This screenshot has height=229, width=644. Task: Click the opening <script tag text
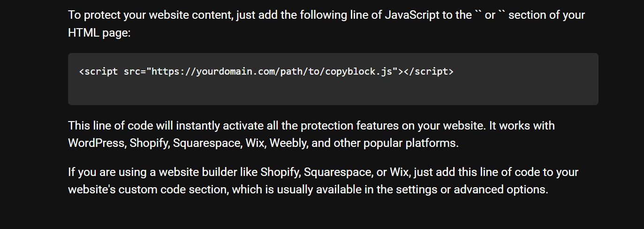click(98, 72)
